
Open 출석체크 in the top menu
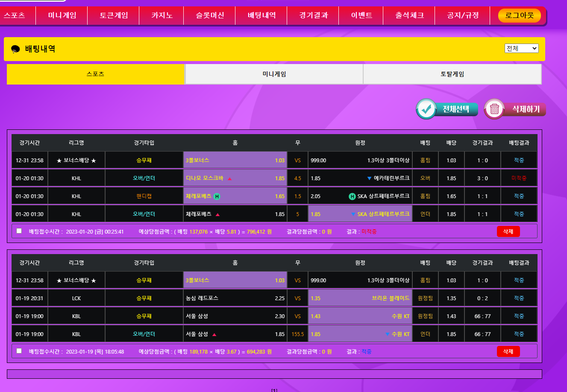pyautogui.click(x=409, y=16)
